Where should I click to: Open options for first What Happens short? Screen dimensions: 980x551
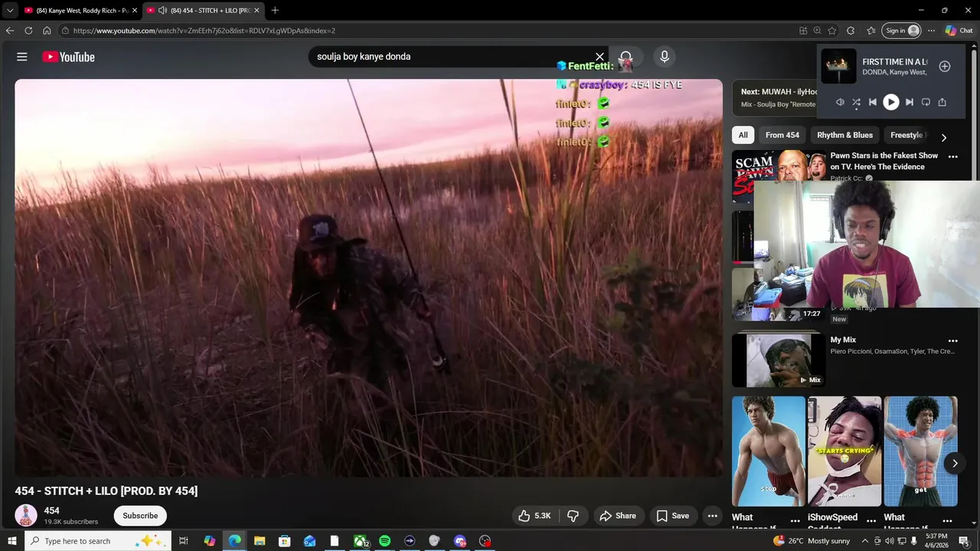(x=795, y=520)
